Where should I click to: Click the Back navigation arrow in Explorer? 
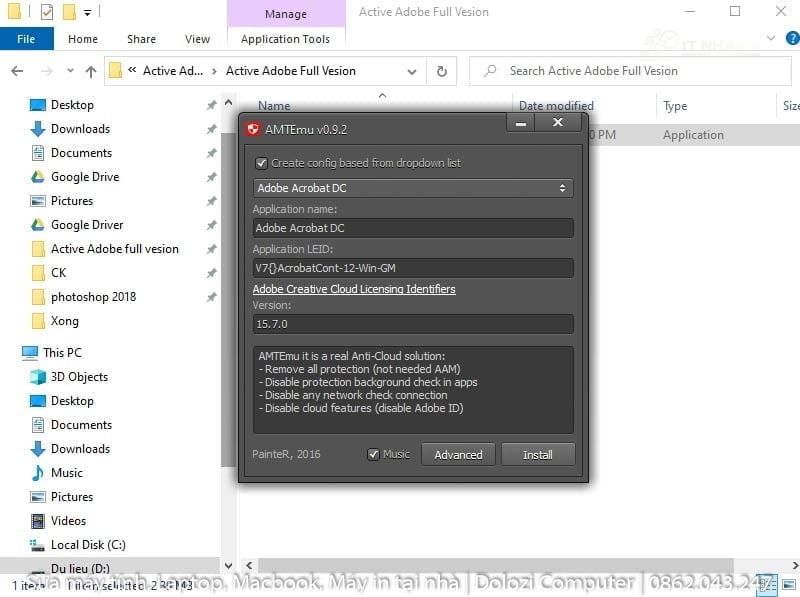pyautogui.click(x=17, y=71)
